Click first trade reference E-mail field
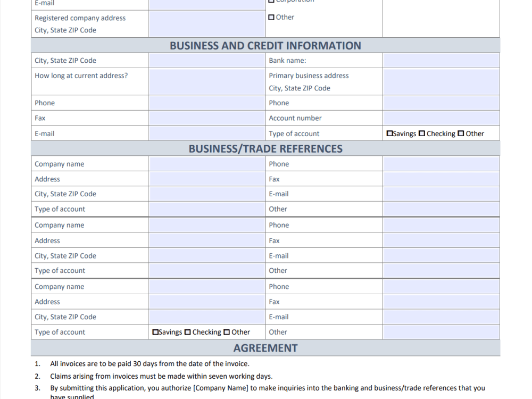Image resolution: width=532 pixels, height=399 pixels. pos(441,194)
